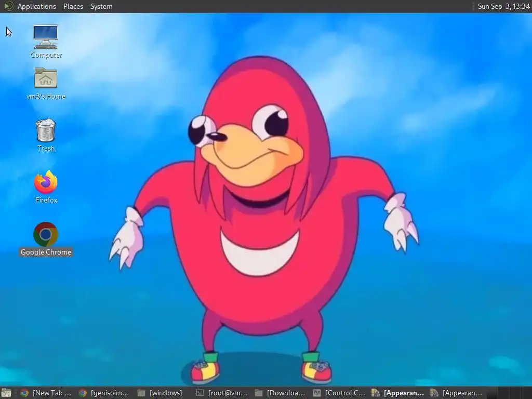Switch to the [New Tab ...] Chrome taskbar window
The width and height of the screenshot is (532, 399).
pyautogui.click(x=46, y=393)
